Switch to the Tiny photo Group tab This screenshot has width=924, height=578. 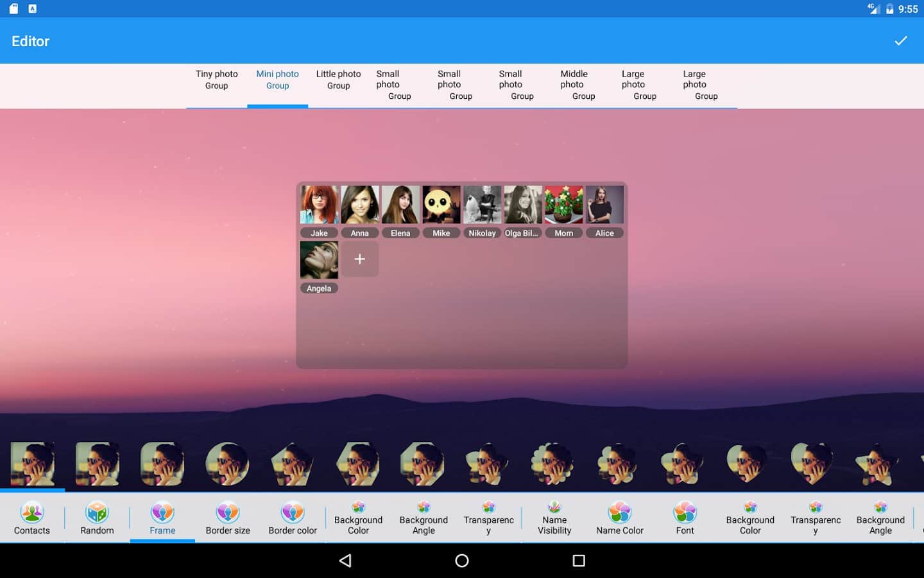click(x=217, y=80)
